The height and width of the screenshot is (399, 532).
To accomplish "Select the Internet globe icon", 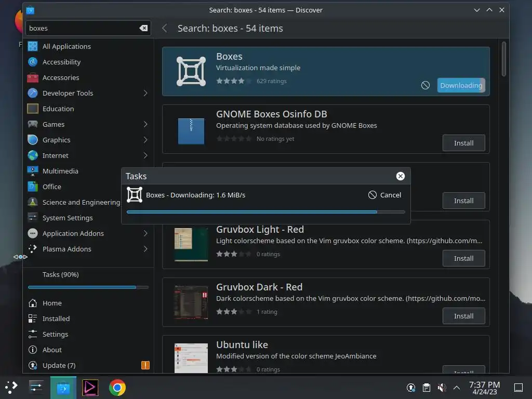I will [x=33, y=156].
